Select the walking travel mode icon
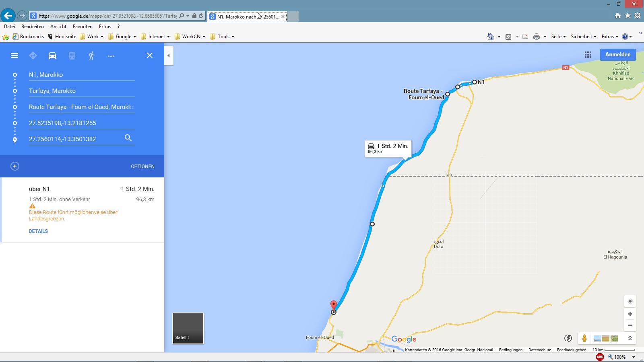644x362 pixels. 92,56
